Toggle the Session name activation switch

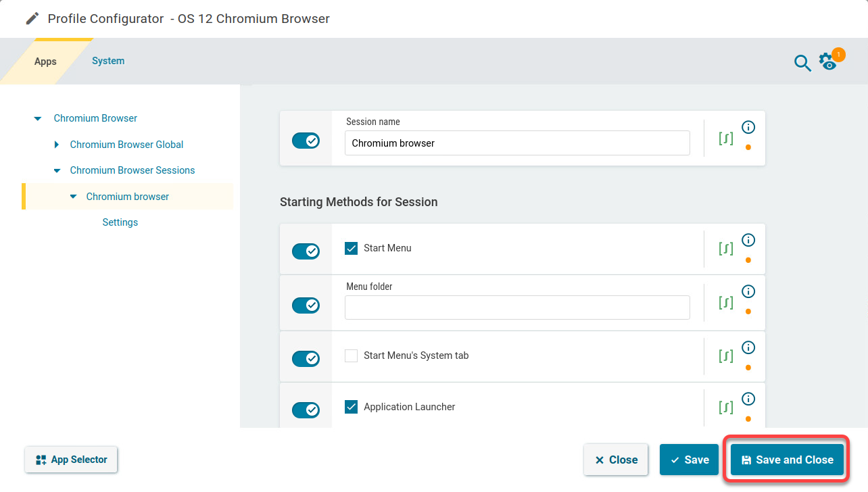click(x=306, y=141)
